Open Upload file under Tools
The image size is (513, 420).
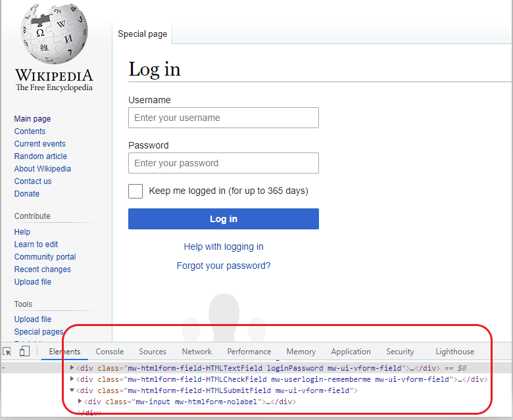(x=33, y=319)
